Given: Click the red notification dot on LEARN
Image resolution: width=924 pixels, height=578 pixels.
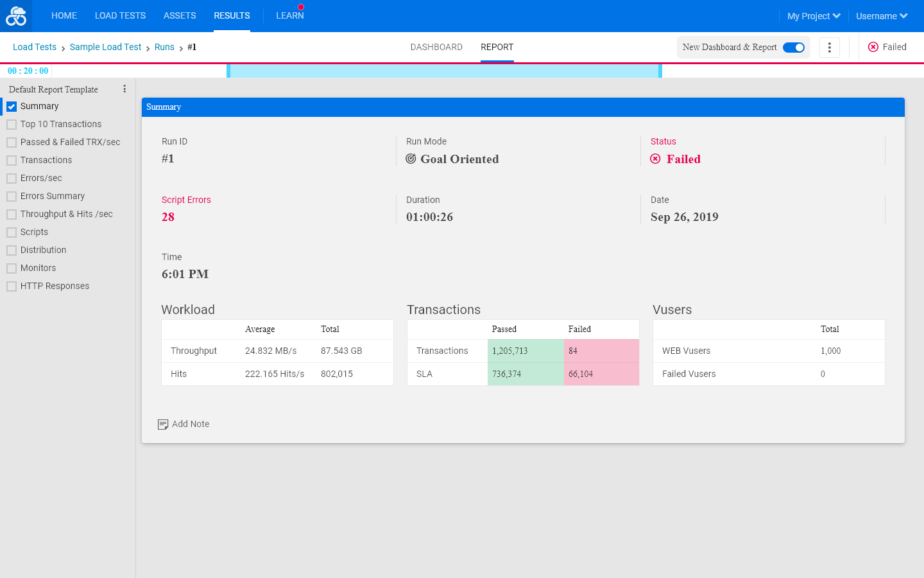Looking at the screenshot, I should coord(301,7).
